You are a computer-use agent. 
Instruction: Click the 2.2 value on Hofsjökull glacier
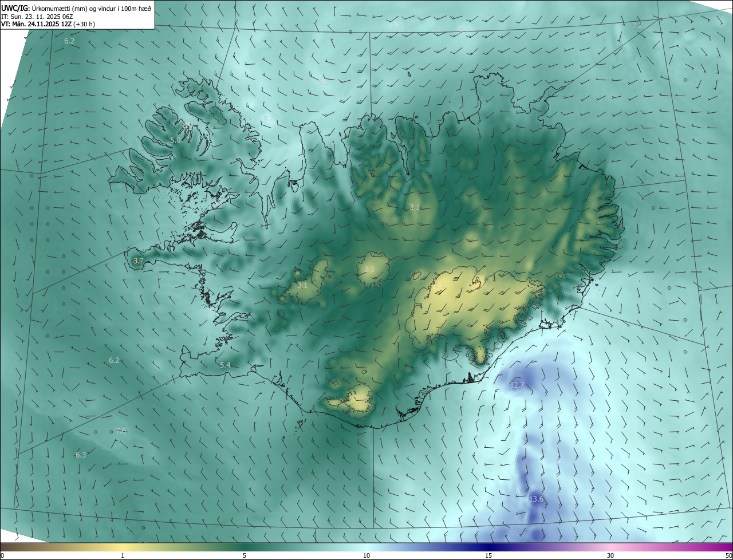click(369, 269)
